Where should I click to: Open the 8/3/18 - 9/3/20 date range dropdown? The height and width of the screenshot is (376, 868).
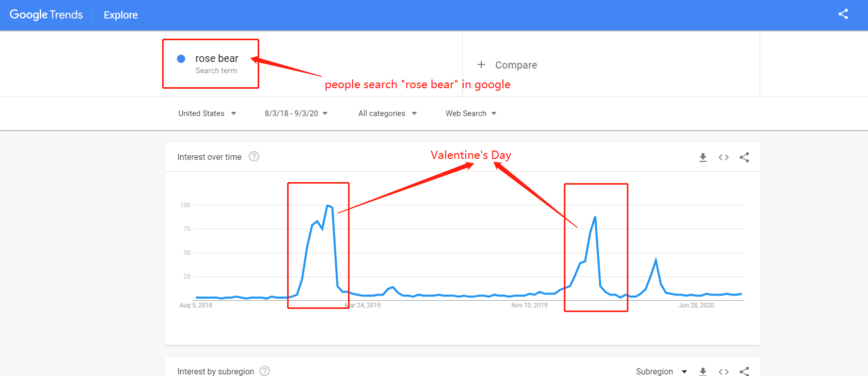click(x=296, y=113)
